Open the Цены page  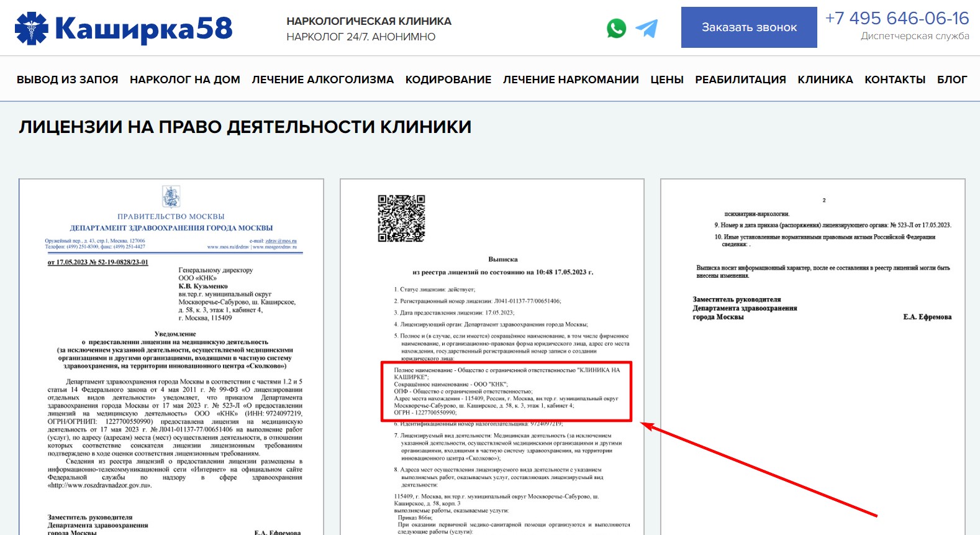pos(666,80)
